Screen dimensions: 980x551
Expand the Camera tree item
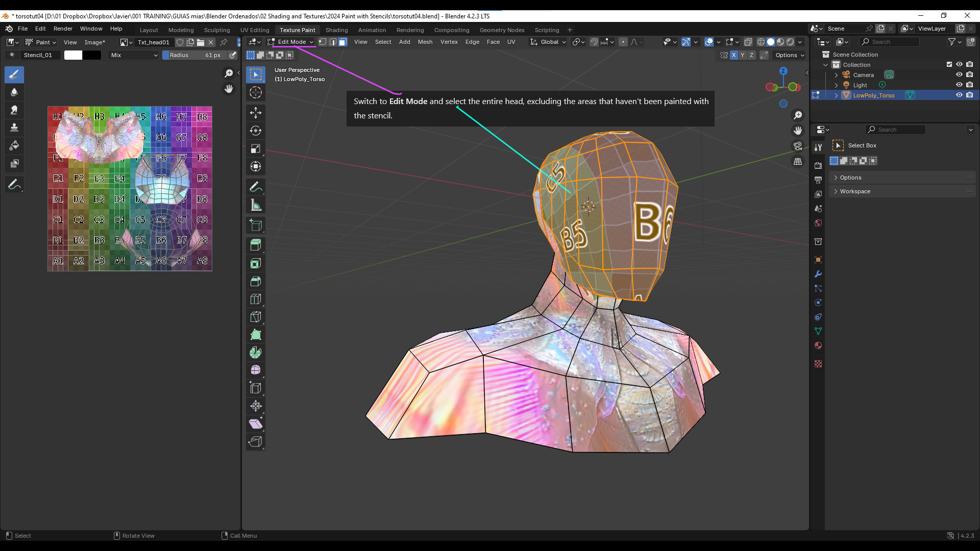point(836,75)
